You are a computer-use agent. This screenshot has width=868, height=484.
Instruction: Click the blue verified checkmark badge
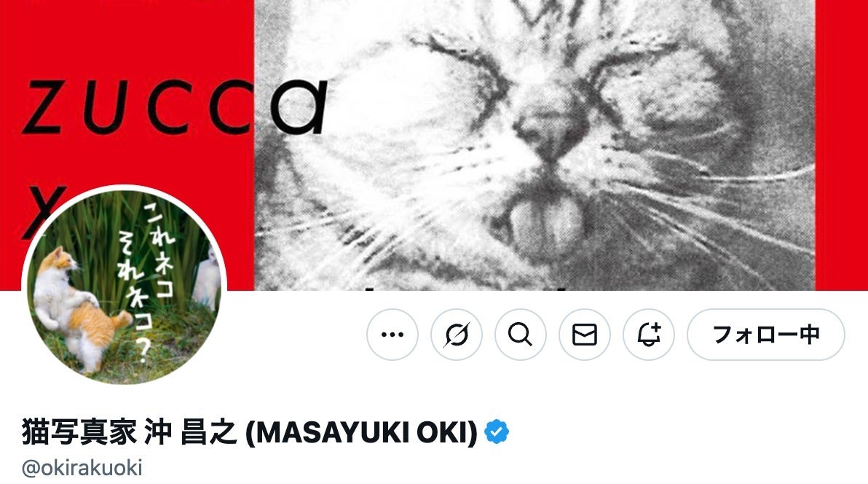497,432
